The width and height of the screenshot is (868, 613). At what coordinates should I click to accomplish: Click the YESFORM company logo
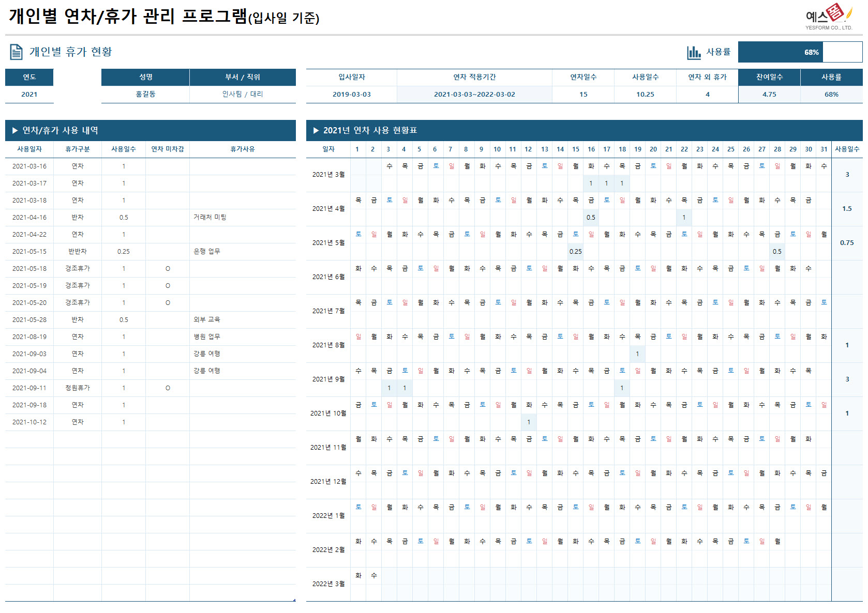[829, 17]
